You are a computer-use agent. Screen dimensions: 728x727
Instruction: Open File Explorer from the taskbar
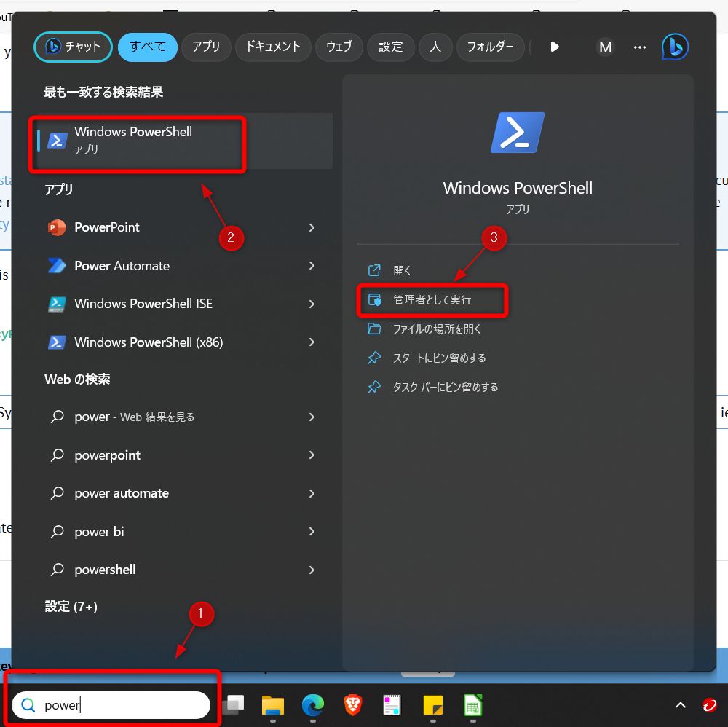tap(272, 704)
